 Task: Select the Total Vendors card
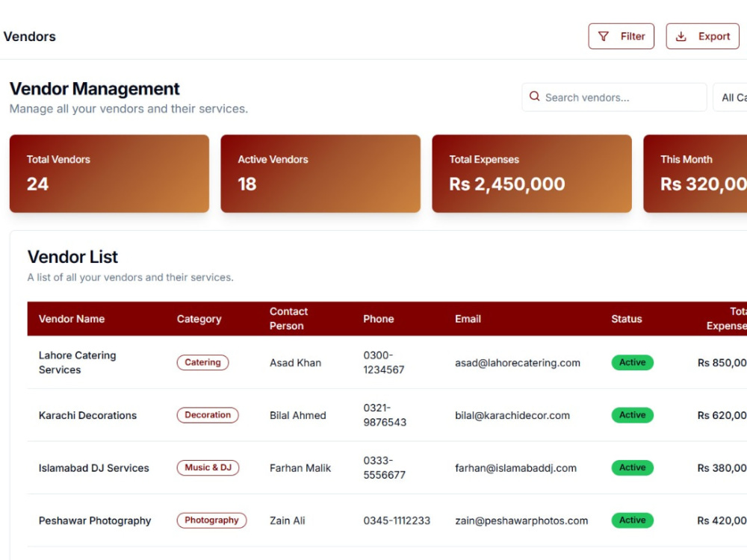pyautogui.click(x=109, y=173)
